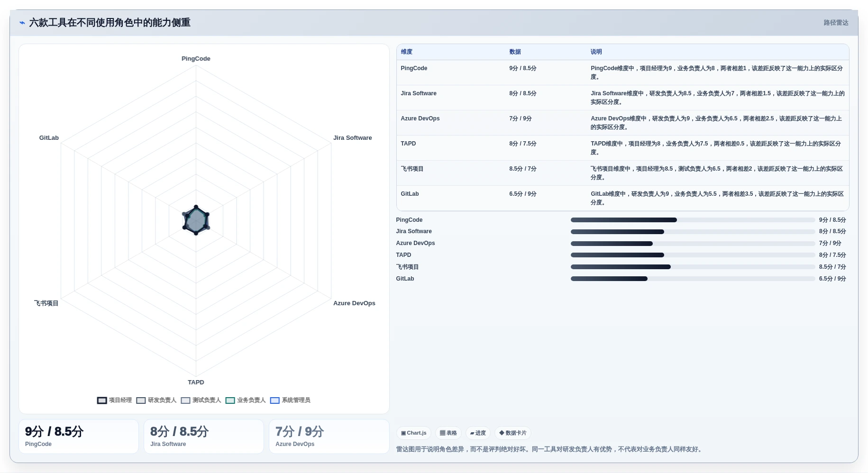The image size is (868, 473).
Task: Click the footnote starting 雷达图用于说明角色差异
Action: (549, 449)
